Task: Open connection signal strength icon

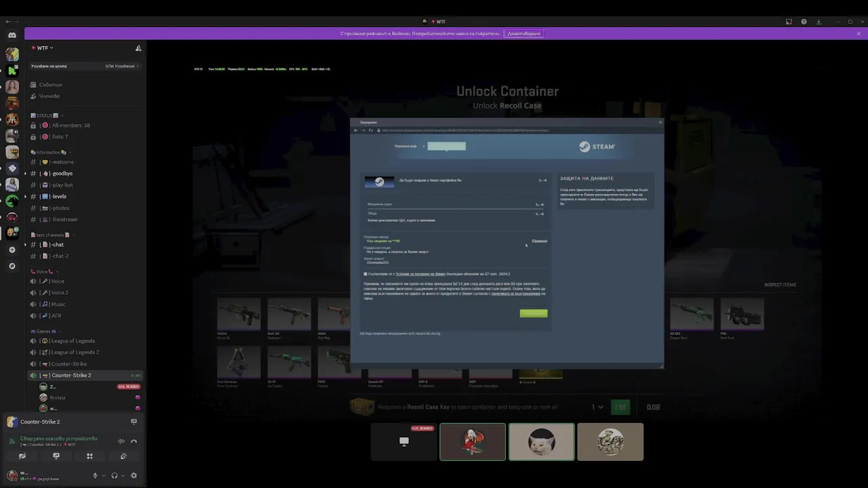Action: (12, 441)
